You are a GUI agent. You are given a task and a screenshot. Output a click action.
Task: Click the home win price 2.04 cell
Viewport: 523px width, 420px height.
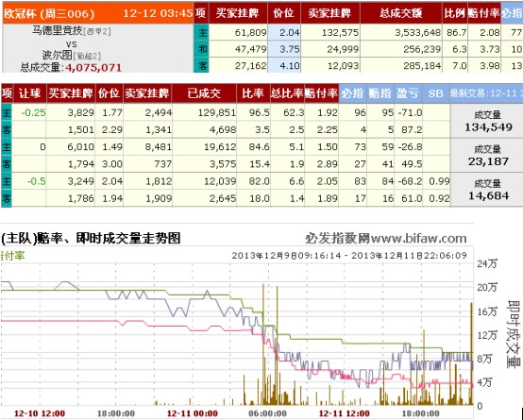point(284,32)
